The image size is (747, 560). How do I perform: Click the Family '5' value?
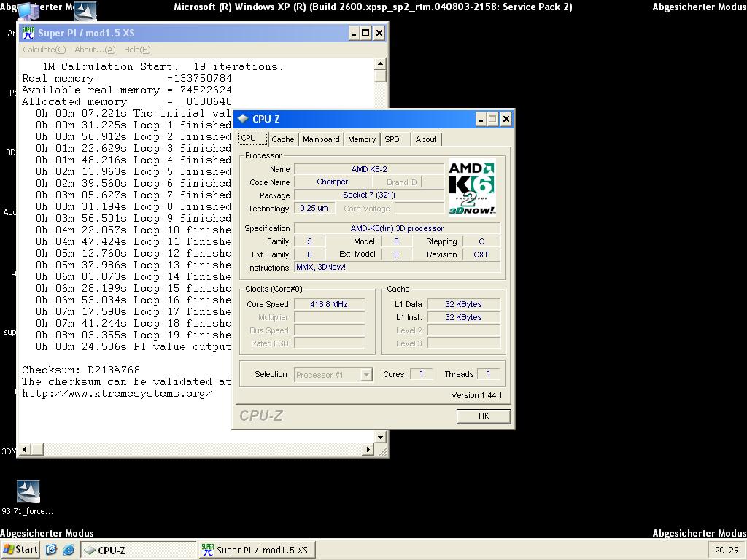[309, 241]
